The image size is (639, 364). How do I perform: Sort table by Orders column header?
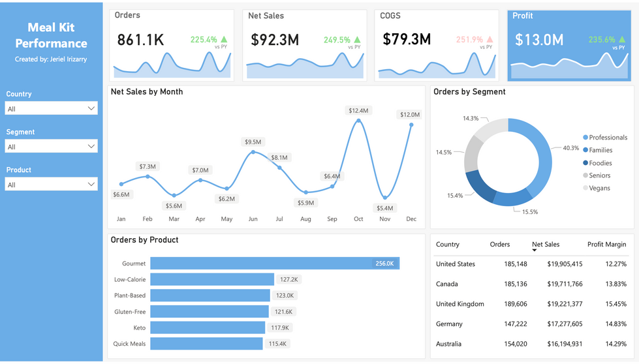pos(499,244)
